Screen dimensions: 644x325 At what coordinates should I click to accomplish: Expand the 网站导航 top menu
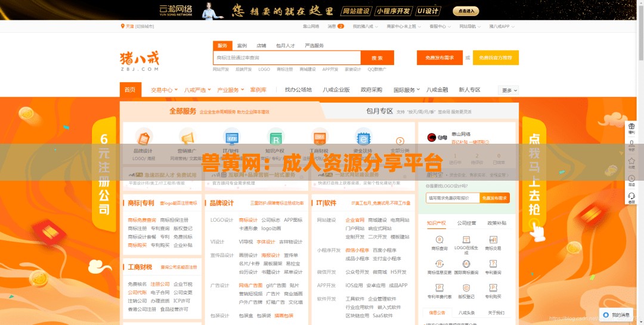point(470,26)
